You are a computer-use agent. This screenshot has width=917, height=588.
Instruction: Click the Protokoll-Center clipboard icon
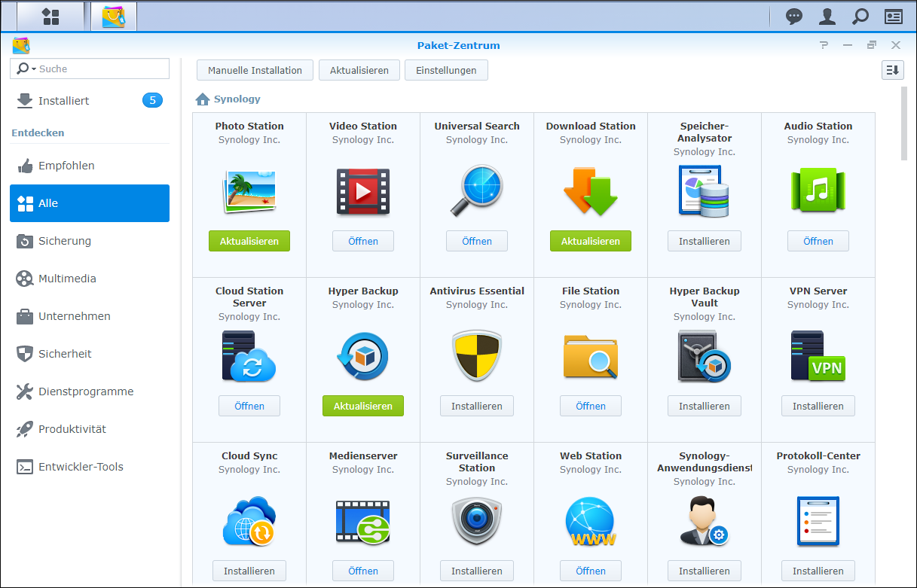(818, 521)
